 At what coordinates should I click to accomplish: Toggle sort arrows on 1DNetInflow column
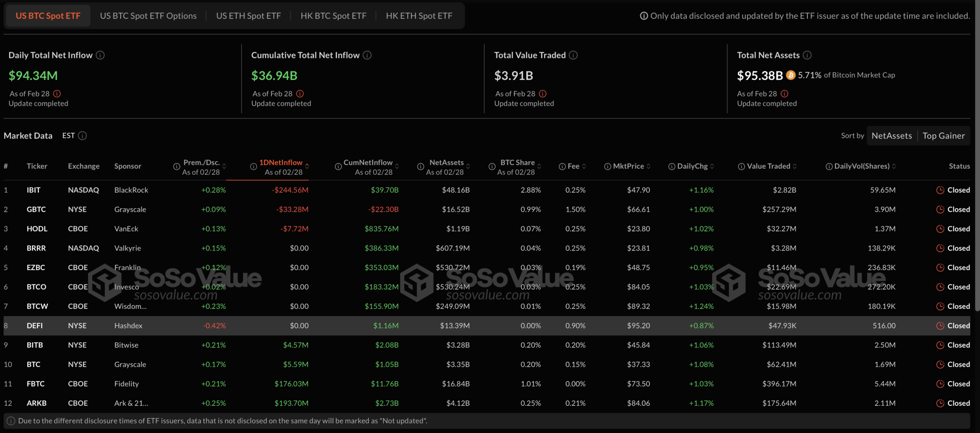click(307, 167)
